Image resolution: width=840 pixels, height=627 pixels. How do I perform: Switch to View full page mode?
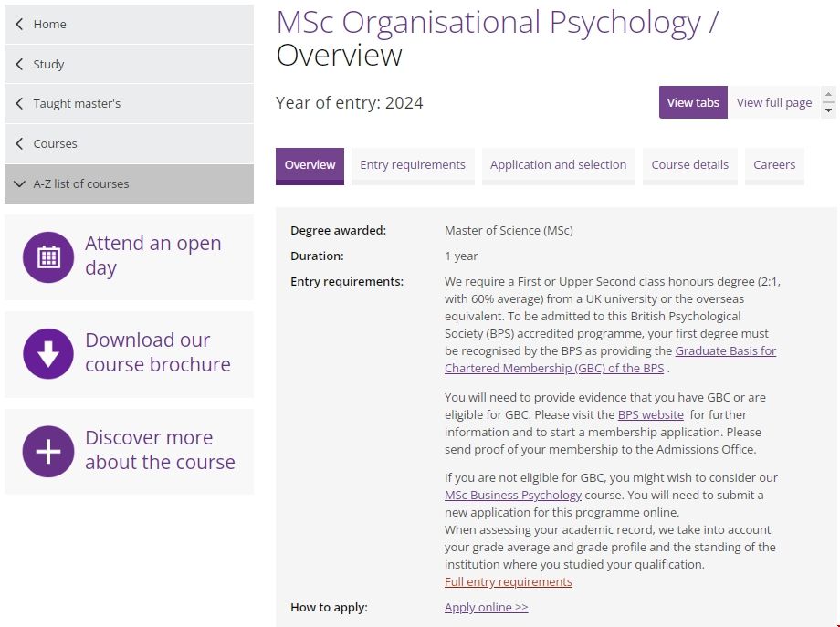773,102
